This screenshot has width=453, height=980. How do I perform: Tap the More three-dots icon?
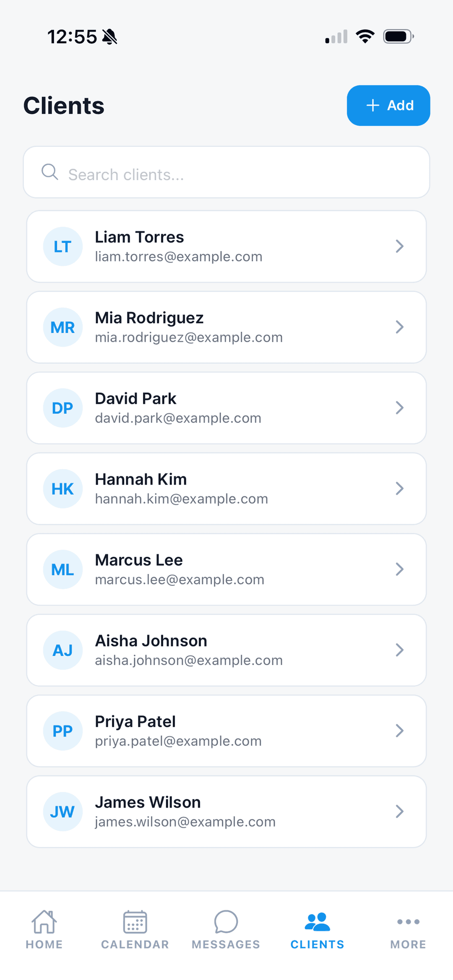(x=408, y=922)
